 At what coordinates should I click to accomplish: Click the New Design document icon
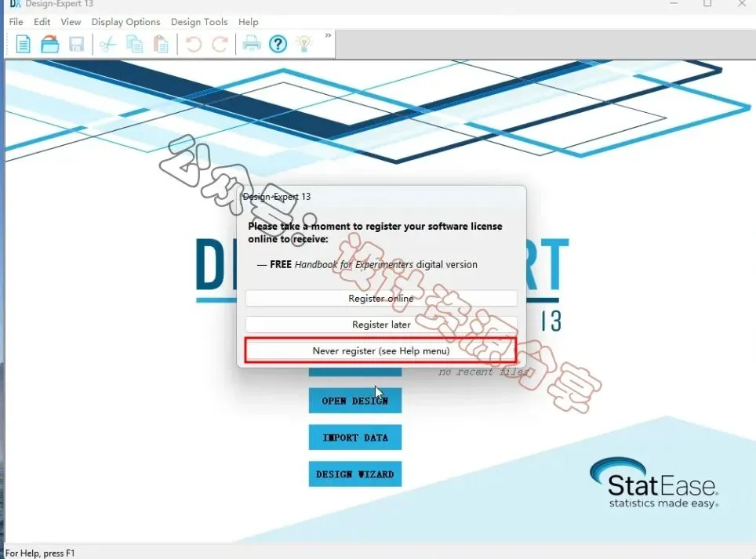pos(23,45)
